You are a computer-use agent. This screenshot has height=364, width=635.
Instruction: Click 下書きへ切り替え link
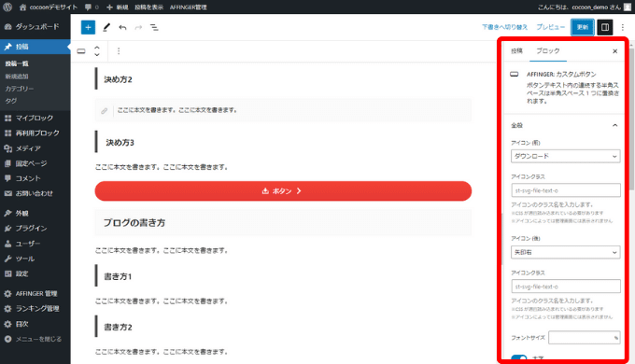tap(504, 27)
